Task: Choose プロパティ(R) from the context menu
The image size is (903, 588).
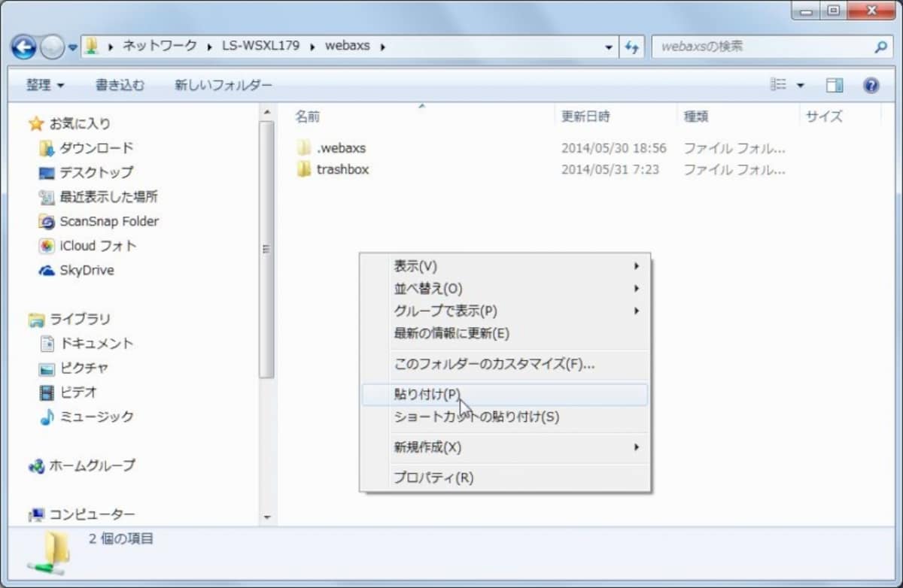Action: [505, 477]
